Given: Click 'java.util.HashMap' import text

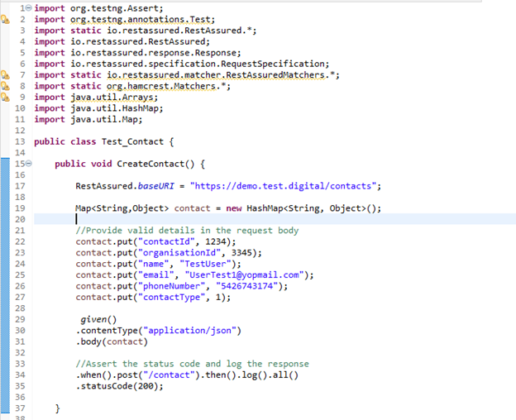Looking at the screenshot, I should (x=114, y=108).
